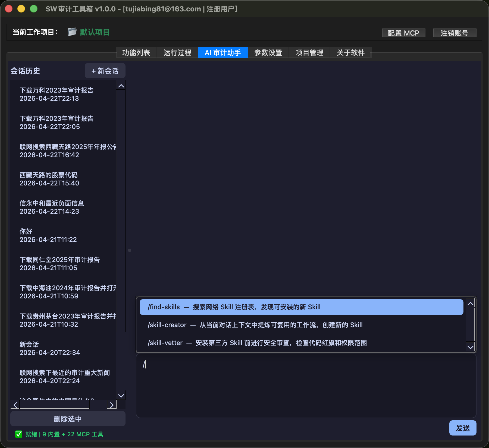The height and width of the screenshot is (448, 489).
Task: Open the 参数设置 tab
Action: coord(268,53)
